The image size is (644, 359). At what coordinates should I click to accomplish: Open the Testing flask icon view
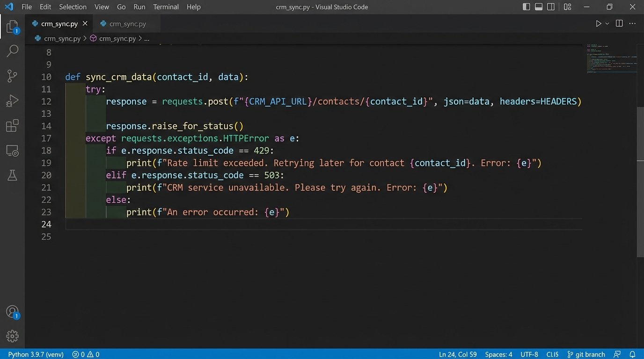coord(12,175)
